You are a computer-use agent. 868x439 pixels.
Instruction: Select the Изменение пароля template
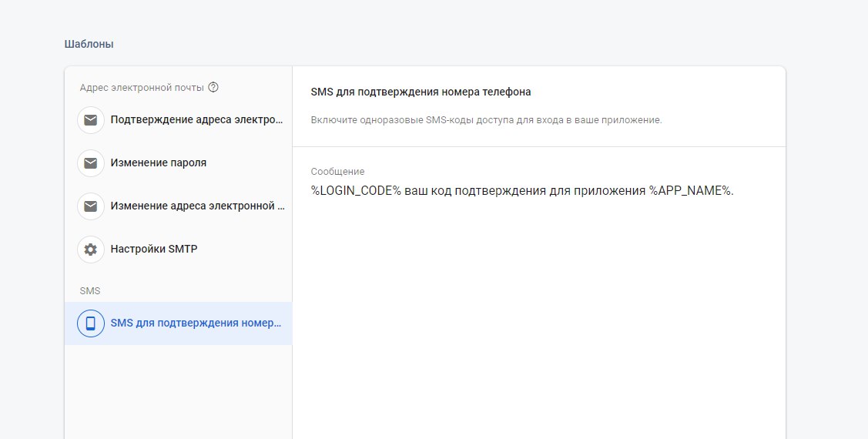tap(178, 163)
